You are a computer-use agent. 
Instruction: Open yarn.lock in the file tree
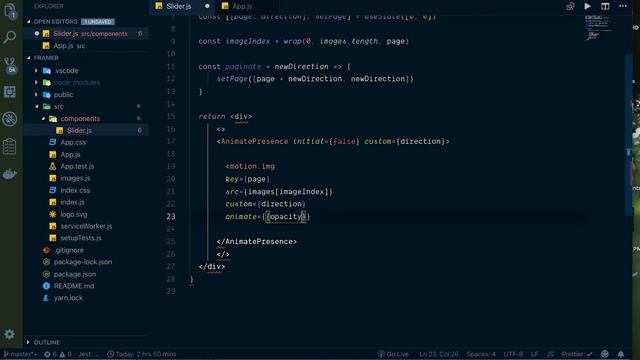[x=68, y=298]
